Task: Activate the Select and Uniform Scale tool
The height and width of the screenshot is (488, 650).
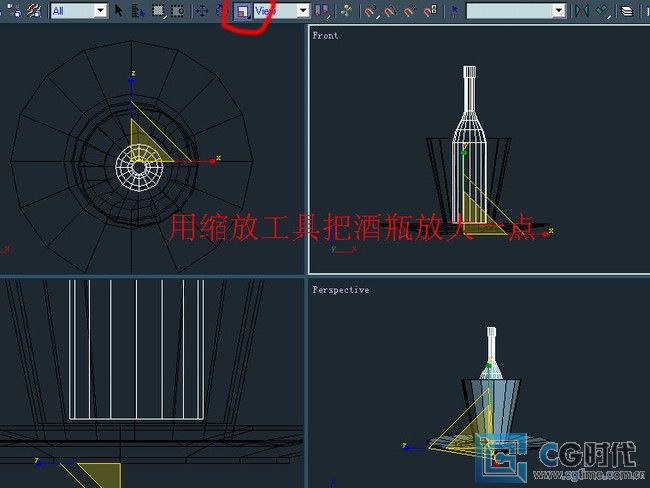Action: [x=242, y=11]
